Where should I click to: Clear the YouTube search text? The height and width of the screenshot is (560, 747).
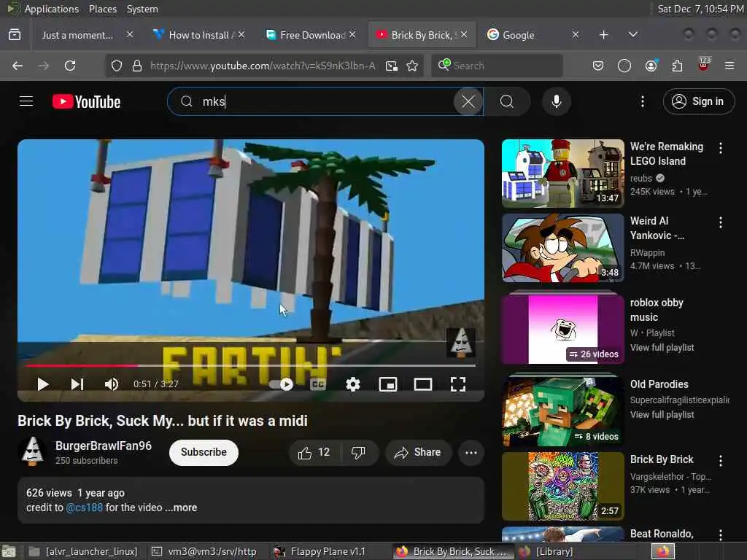click(468, 101)
